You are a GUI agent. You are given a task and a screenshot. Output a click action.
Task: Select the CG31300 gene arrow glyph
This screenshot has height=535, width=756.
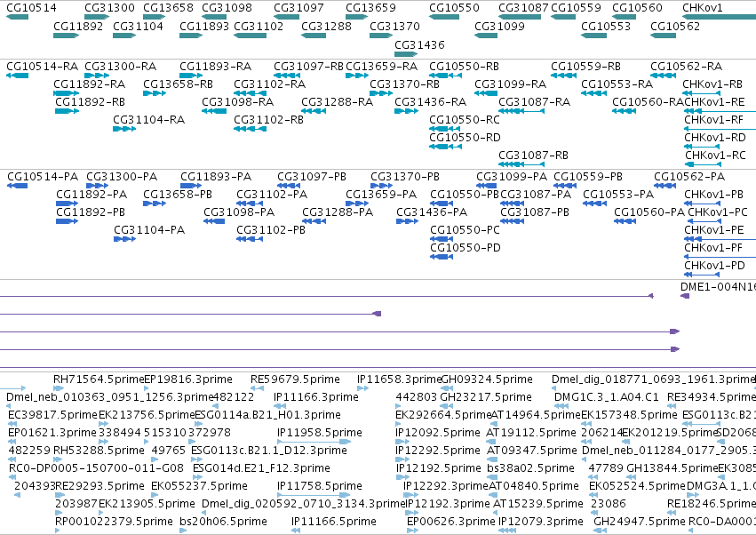pos(97,18)
